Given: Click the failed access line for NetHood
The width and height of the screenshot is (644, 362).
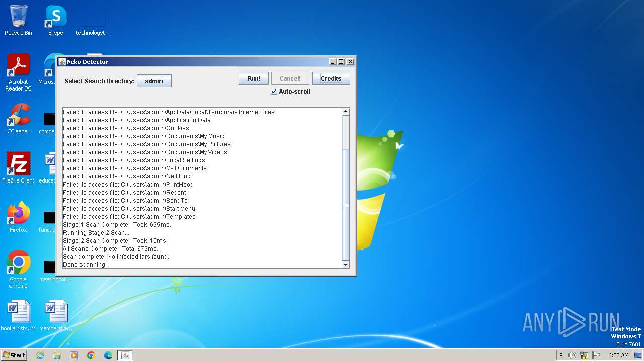Looking at the screenshot, I should (127, 176).
